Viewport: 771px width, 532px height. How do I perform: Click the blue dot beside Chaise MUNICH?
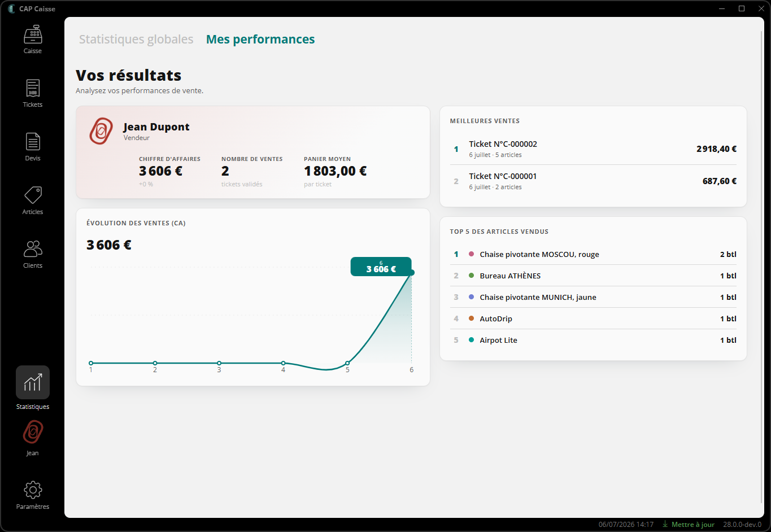471,297
